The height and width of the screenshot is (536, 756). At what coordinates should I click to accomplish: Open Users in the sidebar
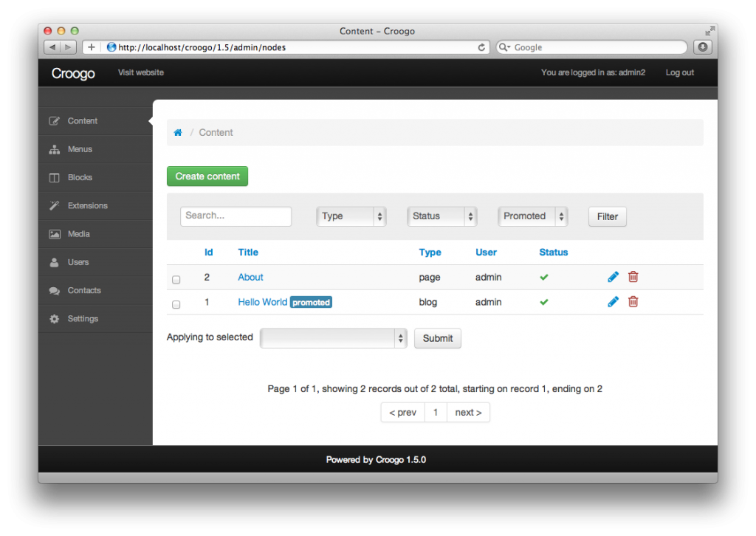point(95,262)
